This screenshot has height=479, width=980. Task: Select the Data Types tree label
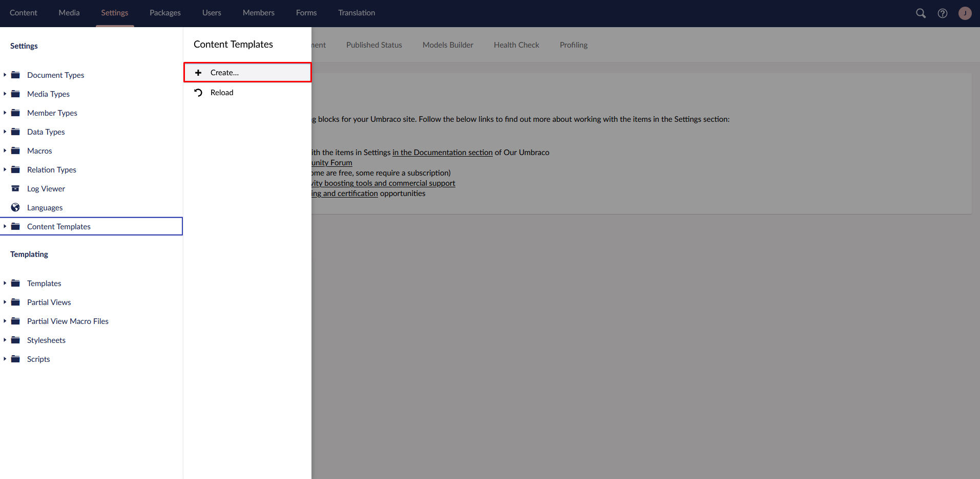46,132
